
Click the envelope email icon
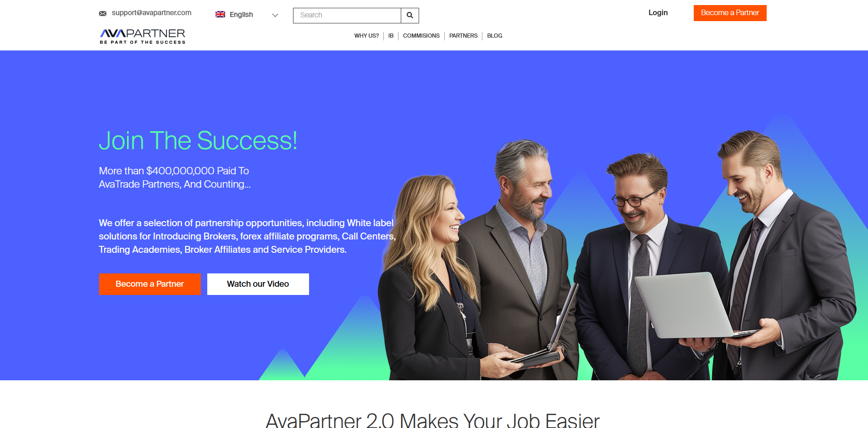103,13
